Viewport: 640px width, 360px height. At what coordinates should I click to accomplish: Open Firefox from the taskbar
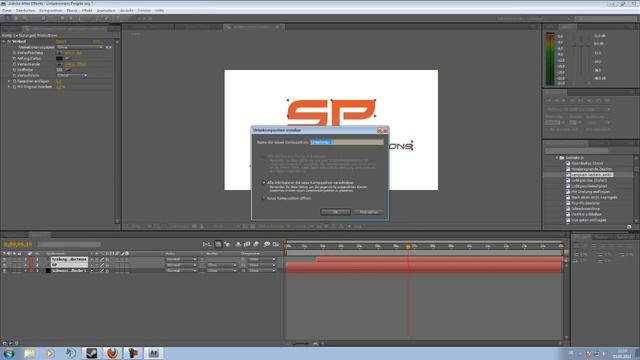pos(112,353)
